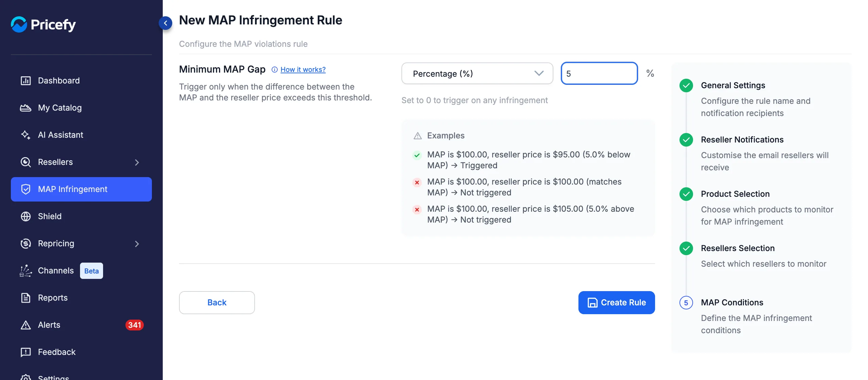Open the Percentage (%) dropdown
This screenshot has width=868, height=380.
(477, 73)
